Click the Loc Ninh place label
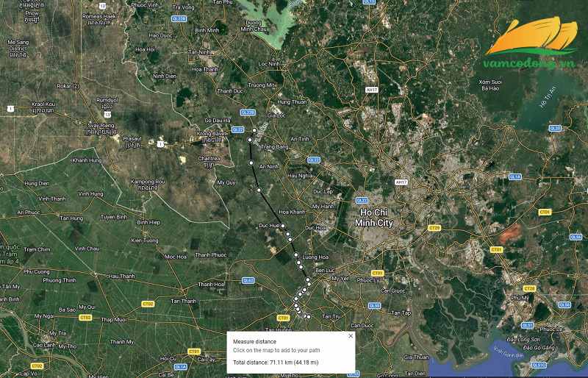 [269, 64]
